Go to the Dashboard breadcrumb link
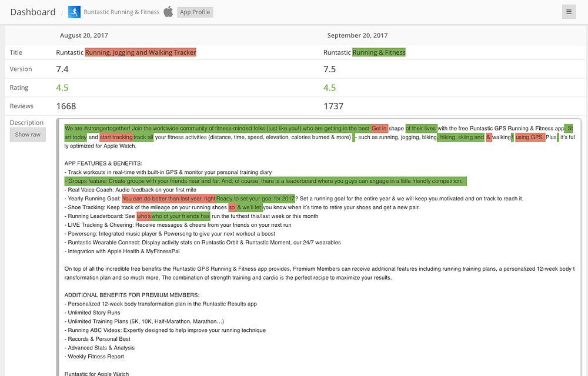 coord(33,12)
